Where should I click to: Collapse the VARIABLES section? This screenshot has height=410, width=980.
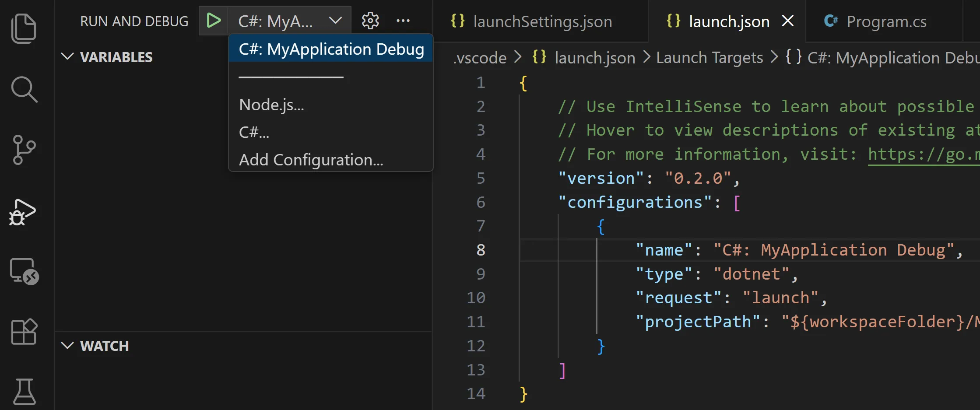coord(67,56)
